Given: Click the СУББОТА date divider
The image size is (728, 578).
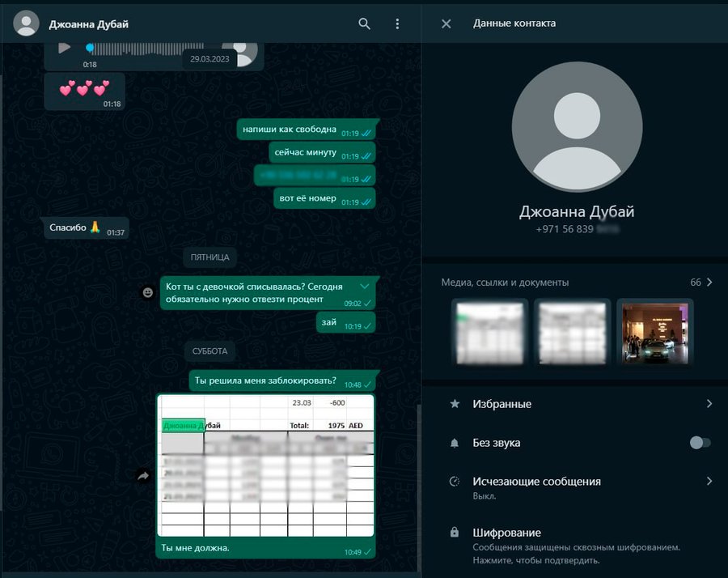Looking at the screenshot, I should (x=210, y=351).
